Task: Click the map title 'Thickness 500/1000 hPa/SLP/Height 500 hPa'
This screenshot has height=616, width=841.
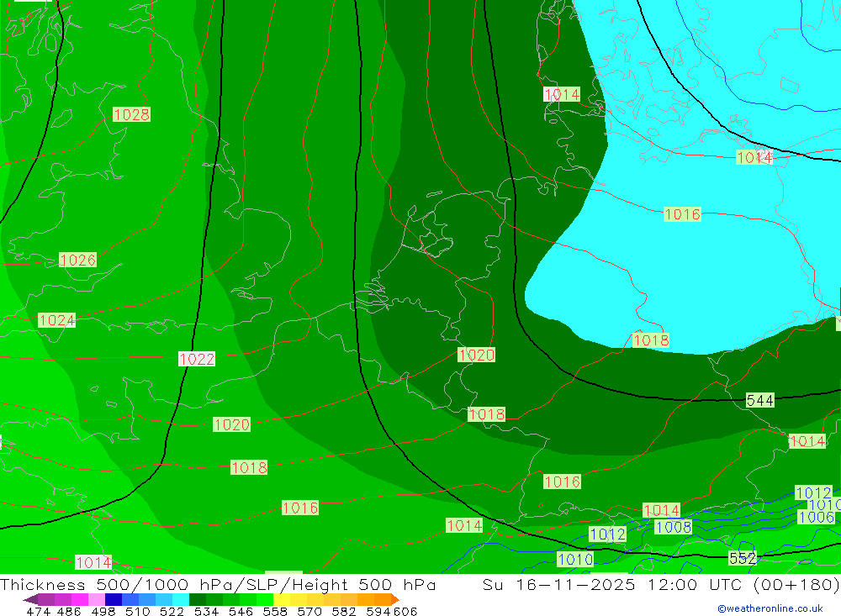Action: pos(218,584)
